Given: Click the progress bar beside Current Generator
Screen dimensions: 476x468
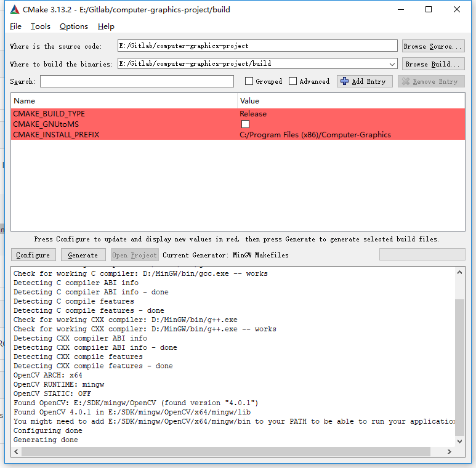Looking at the screenshot, I should coord(422,254).
